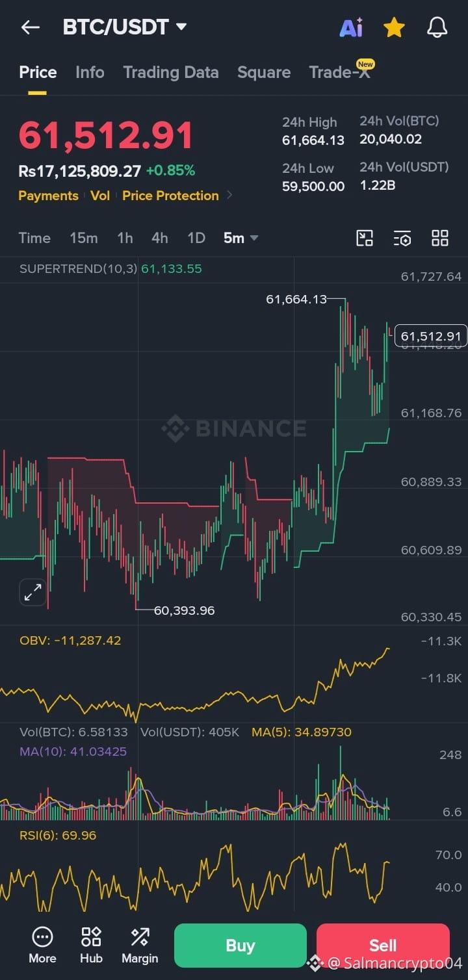Open the chart layout grid icon
The image size is (468, 980).
click(440, 238)
